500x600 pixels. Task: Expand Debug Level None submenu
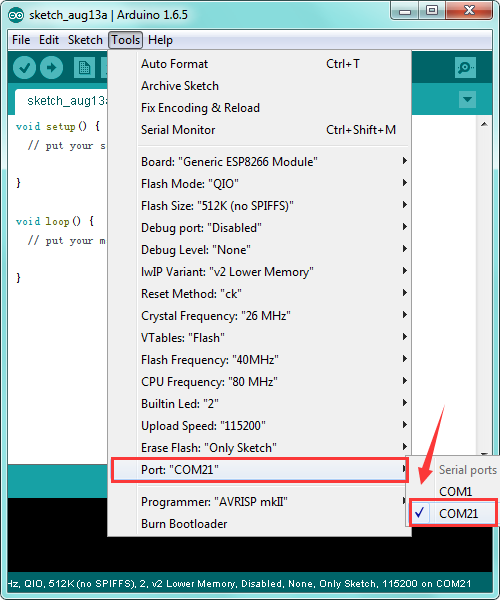point(259,249)
